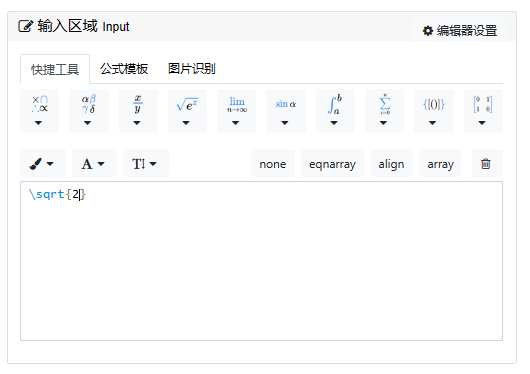This screenshot has height=374, width=530.
Task: Select the align environment button
Action: 391,163
